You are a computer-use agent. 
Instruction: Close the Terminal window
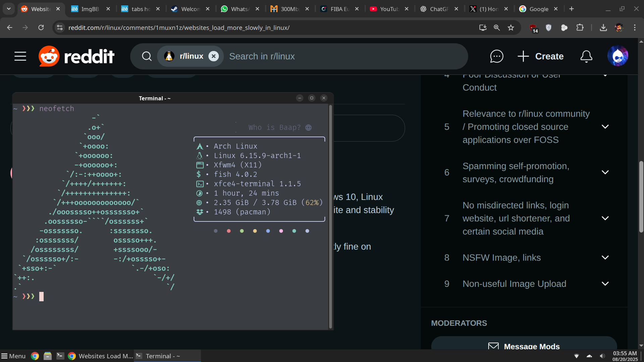click(324, 98)
